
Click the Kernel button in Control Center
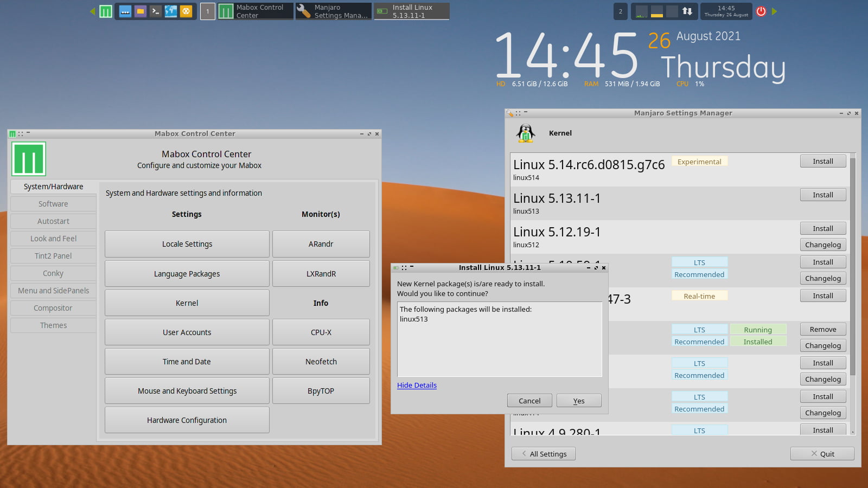(187, 303)
